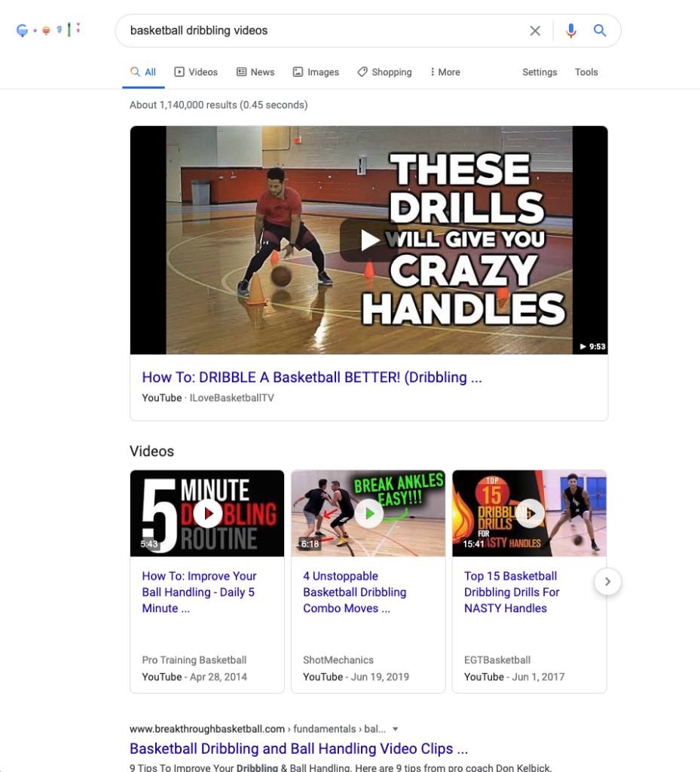
Task: Play the featured CRAZY HANDLES video
Action: pos(369,240)
